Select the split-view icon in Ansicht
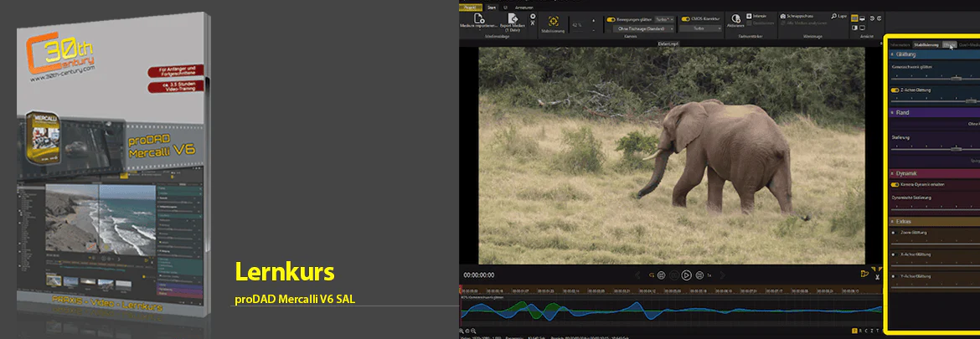Viewport: 980px width, 339px height. tap(854, 28)
